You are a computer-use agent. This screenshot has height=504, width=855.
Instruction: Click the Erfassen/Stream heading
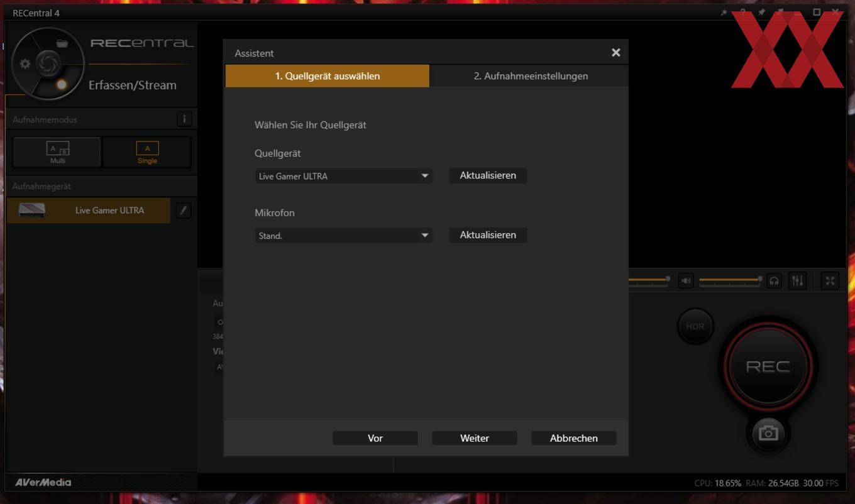(x=133, y=85)
